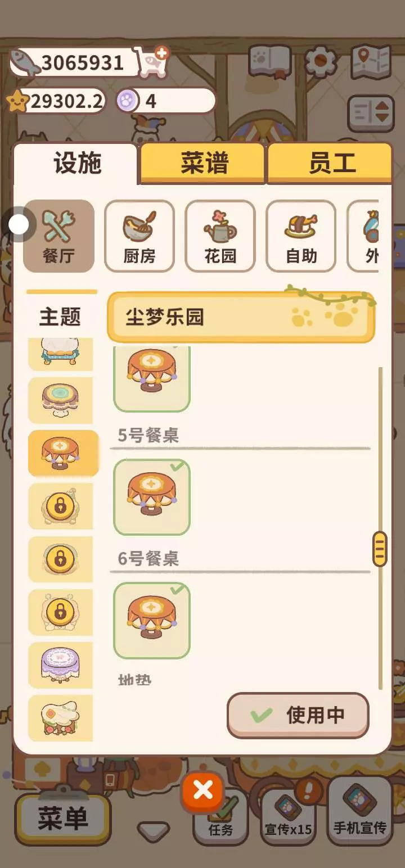Choose the purple lace tablecloth theme thumbnail
Viewport: 405px width, 868px height.
point(61,665)
